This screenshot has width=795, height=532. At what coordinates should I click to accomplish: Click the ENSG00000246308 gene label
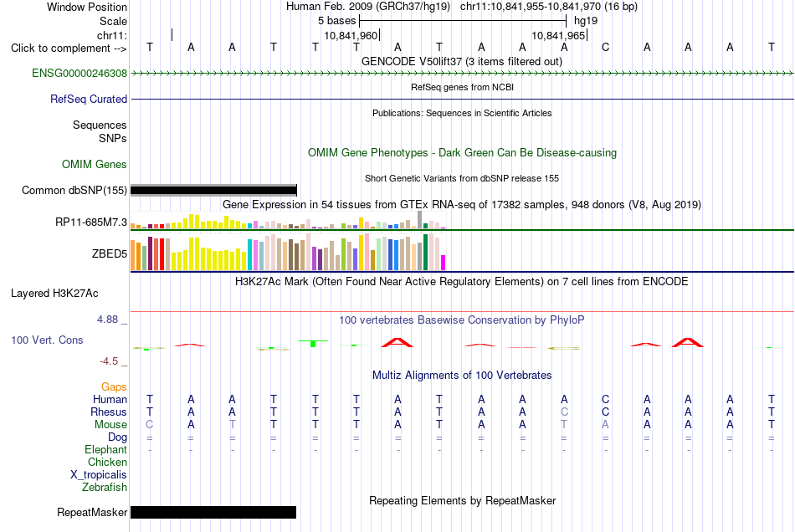(x=79, y=73)
